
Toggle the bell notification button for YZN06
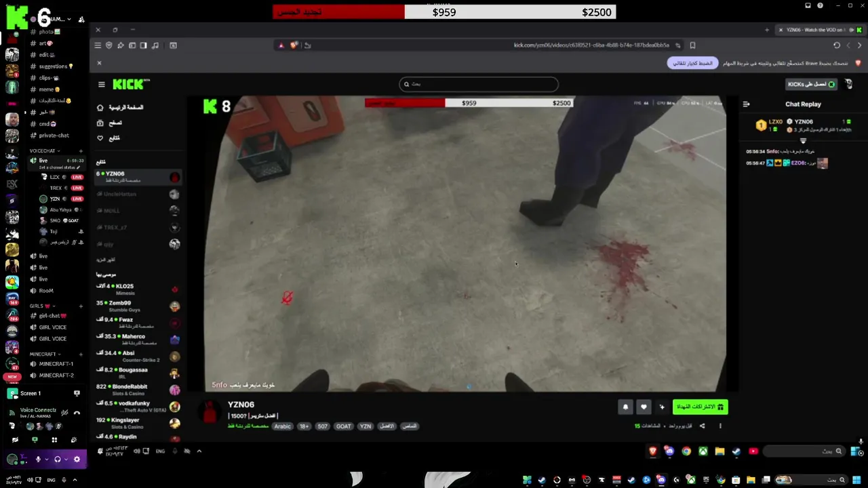625,407
